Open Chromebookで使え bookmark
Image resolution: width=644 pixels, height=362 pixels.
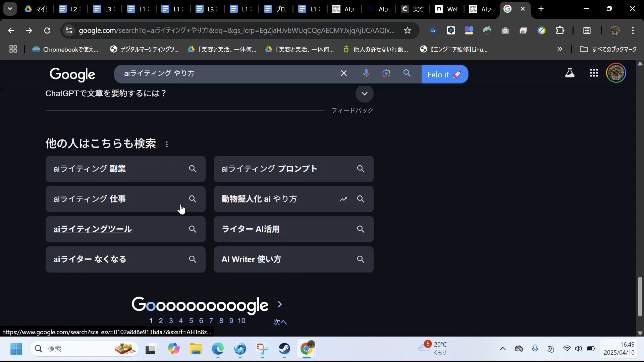click(65, 49)
